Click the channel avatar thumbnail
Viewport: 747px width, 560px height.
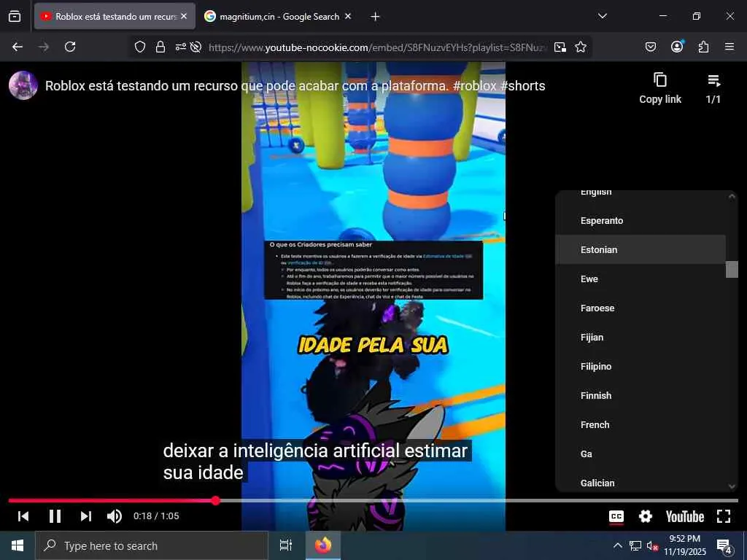pos(23,85)
